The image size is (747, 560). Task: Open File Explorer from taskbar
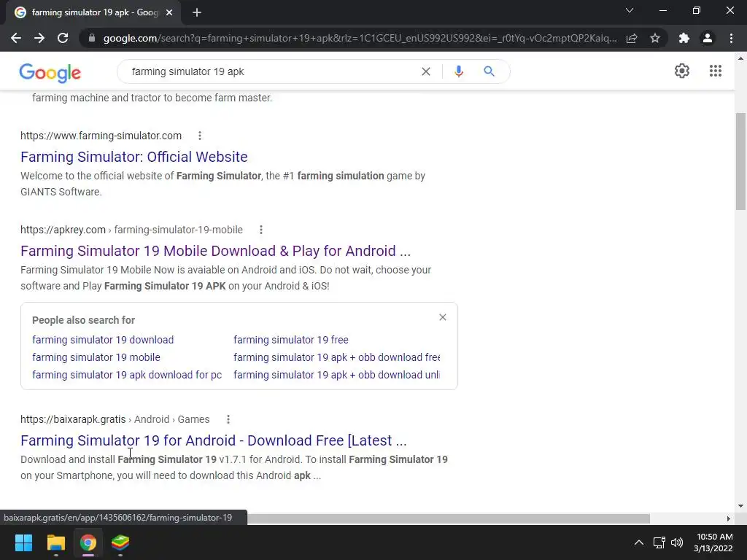click(x=55, y=542)
